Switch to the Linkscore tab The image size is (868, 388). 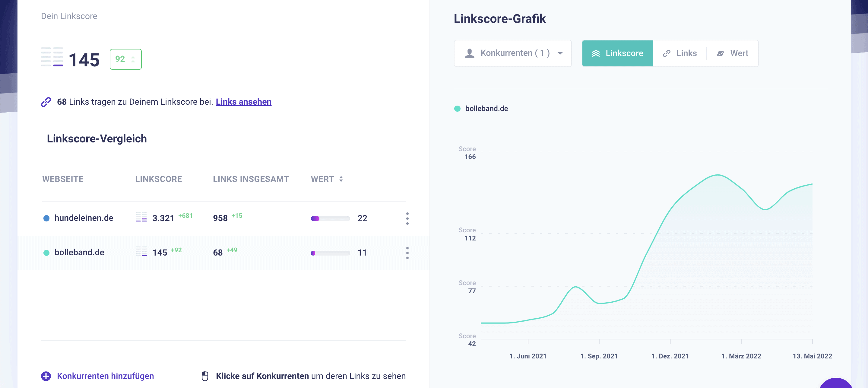click(x=617, y=53)
